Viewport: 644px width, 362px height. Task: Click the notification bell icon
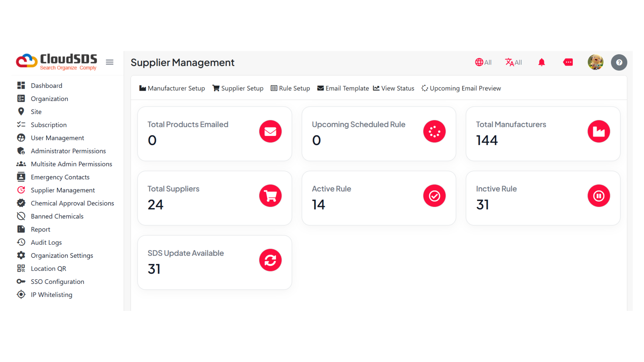click(541, 62)
